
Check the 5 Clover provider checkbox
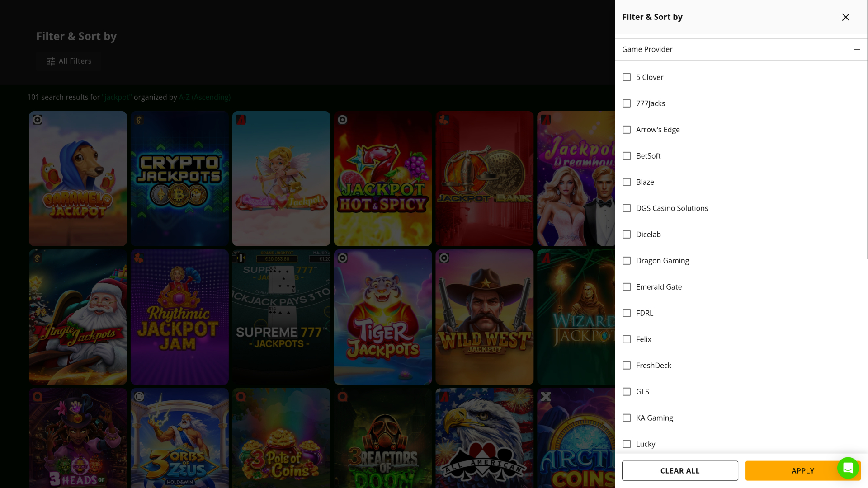pyautogui.click(x=627, y=77)
